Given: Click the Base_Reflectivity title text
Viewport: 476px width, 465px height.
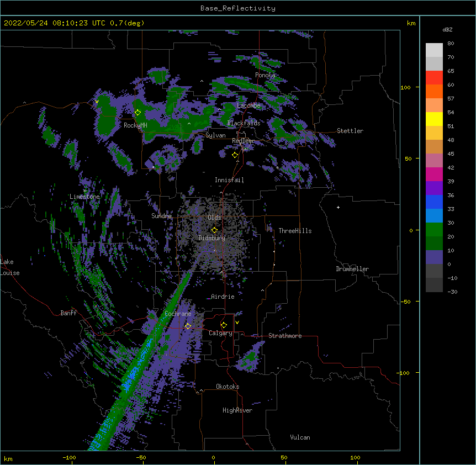Looking at the screenshot, I should 237,8.
